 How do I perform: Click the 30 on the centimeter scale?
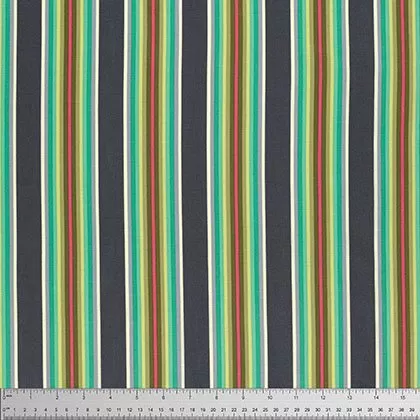(318, 410)
